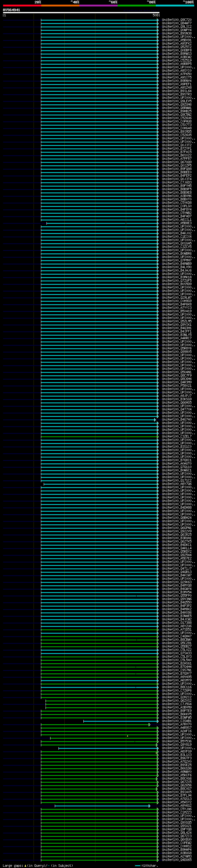Viewport: 197px width, 868px height.
Task: Click alignment arrowhead of UniRef100_A7RV70
Action: tap(150, 725)
